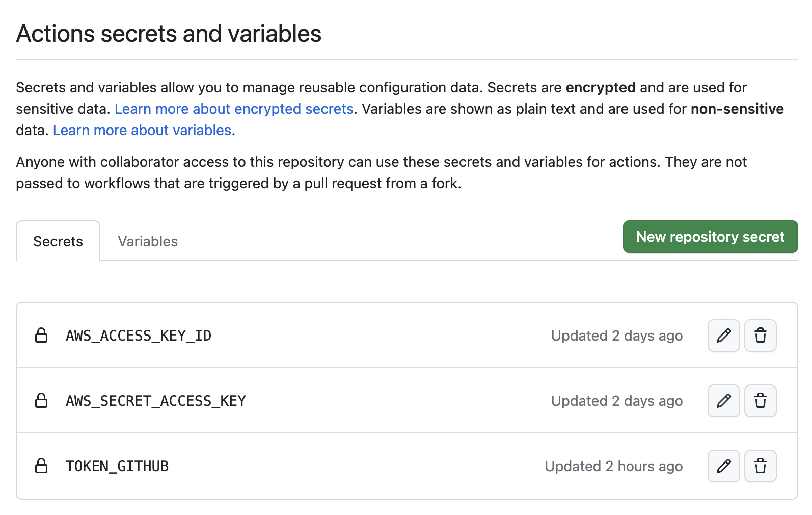Click the TOKEN_GITHUB secret name
Screen dimensions: 812x515
(117, 466)
